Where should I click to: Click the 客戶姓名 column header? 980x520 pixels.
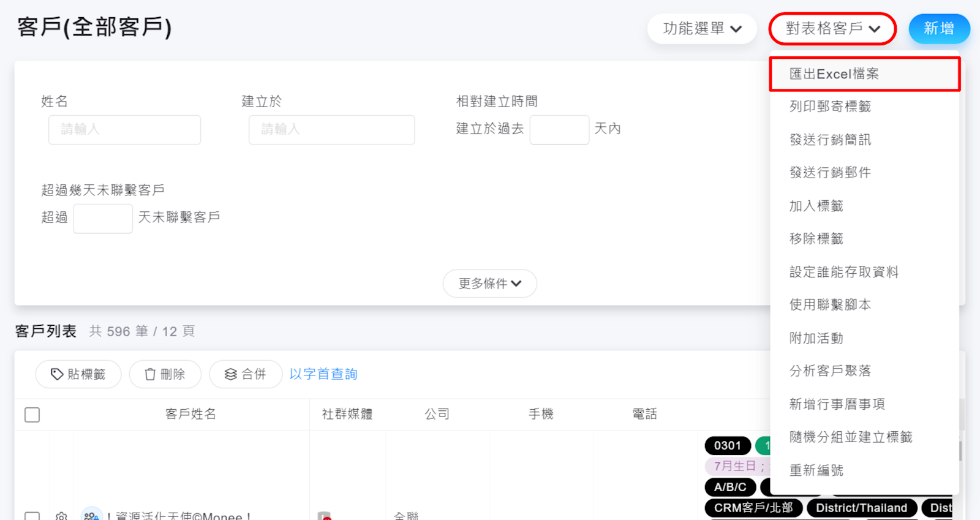[x=190, y=414]
